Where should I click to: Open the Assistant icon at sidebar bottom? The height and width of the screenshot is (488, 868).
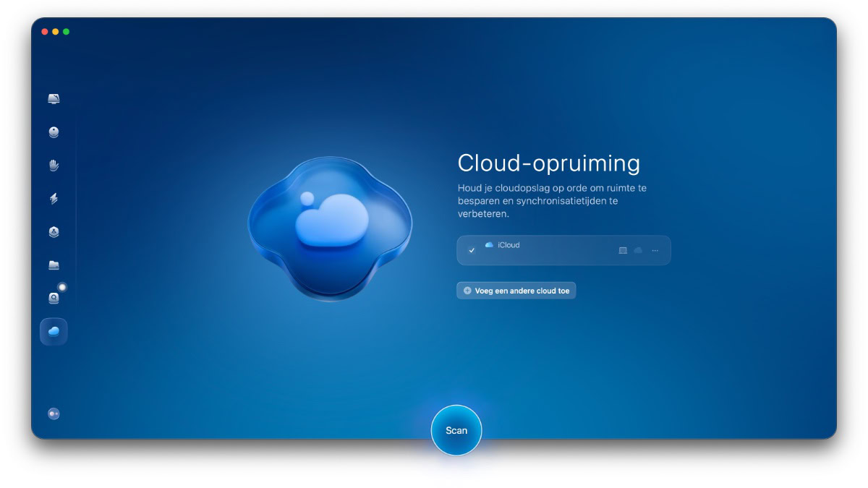click(x=54, y=413)
